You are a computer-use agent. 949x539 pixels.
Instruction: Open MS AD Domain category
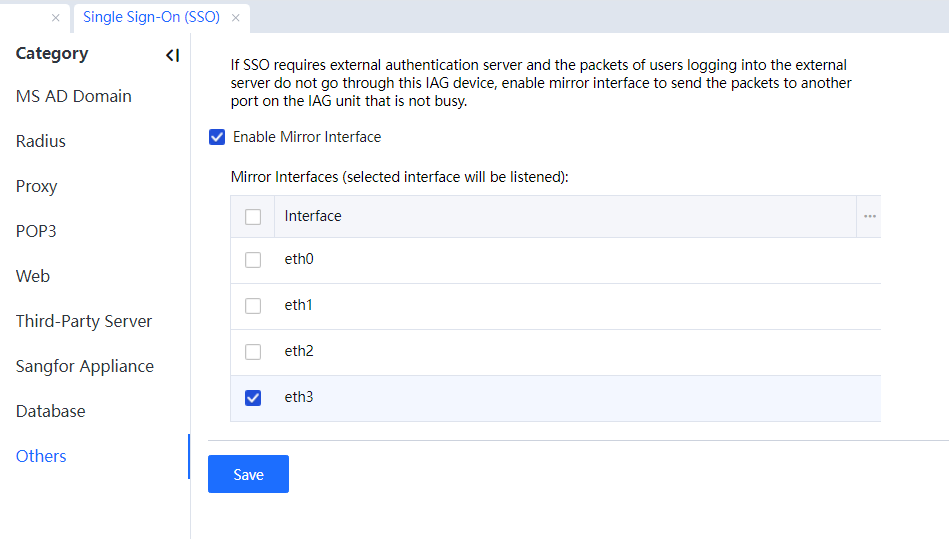(x=74, y=96)
